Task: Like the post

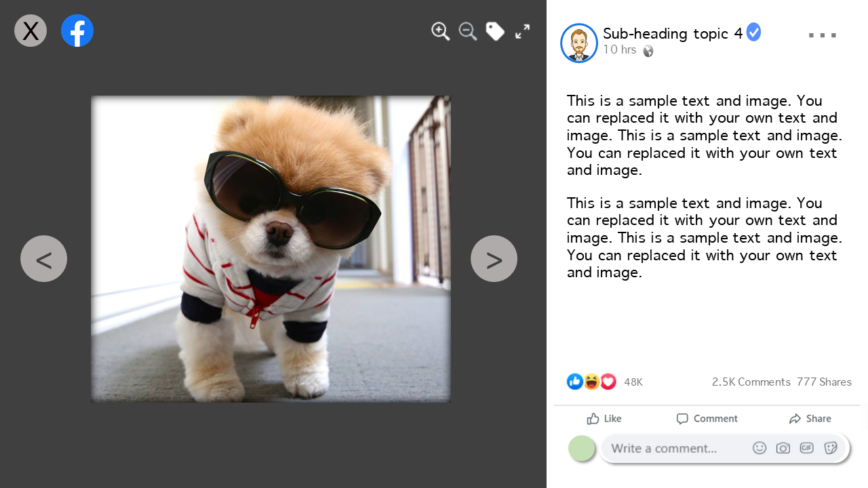Action: click(604, 419)
